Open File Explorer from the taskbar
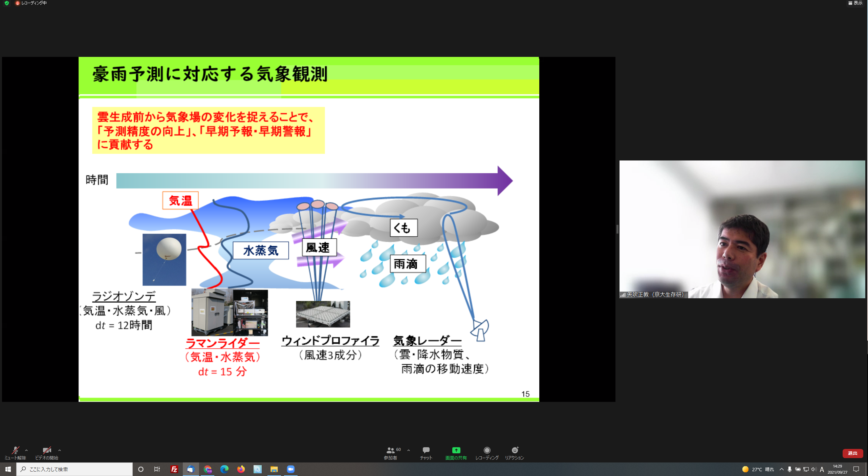 click(x=274, y=469)
